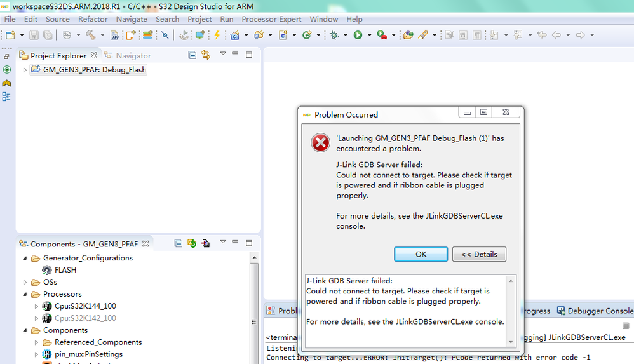Click the restore icon on the left trim bar
Image resolution: width=634 pixels, height=364 pixels.
click(6, 57)
